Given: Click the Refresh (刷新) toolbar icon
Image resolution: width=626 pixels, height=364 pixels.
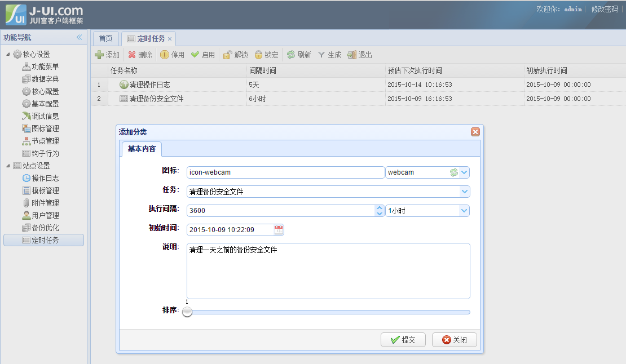Looking at the screenshot, I should click(x=291, y=55).
